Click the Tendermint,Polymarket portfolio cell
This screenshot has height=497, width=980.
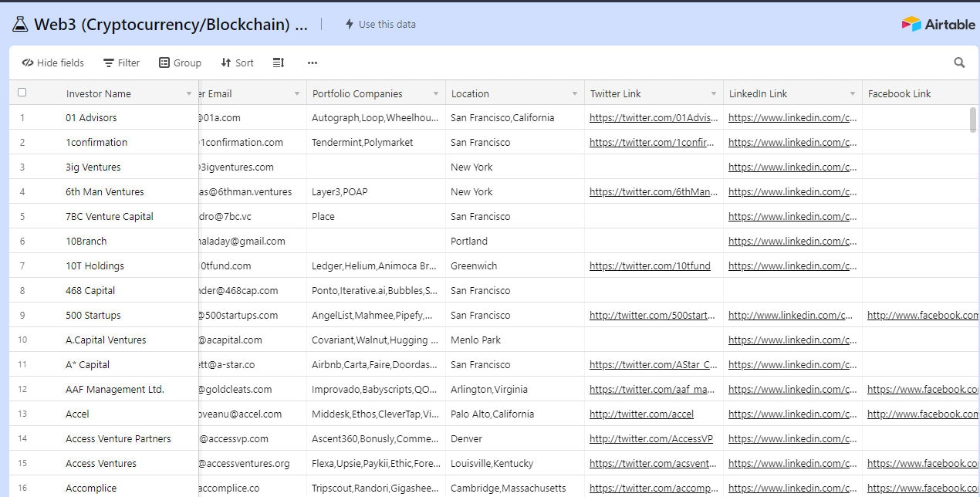coord(376,143)
